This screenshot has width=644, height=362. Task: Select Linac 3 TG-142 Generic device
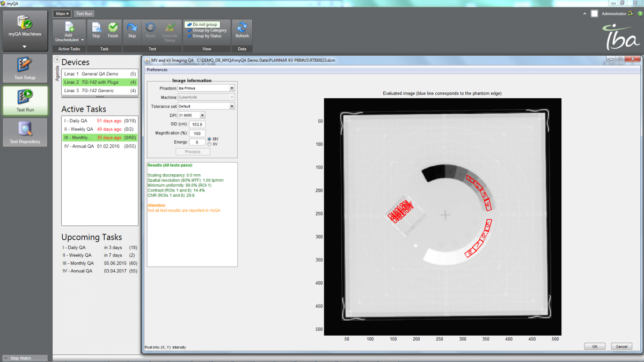pos(100,91)
